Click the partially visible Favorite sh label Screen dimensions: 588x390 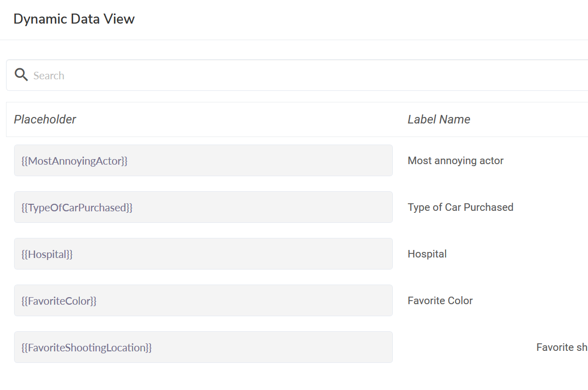pos(562,347)
